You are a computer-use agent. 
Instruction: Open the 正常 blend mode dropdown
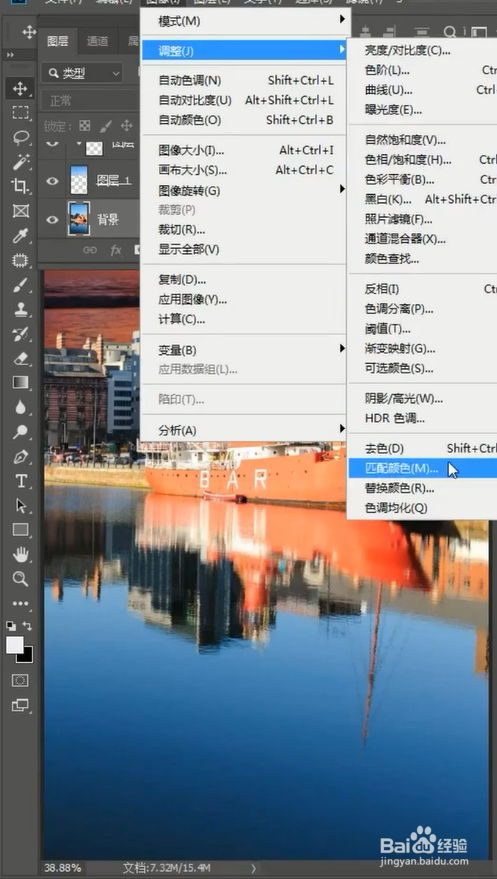[x=90, y=101]
